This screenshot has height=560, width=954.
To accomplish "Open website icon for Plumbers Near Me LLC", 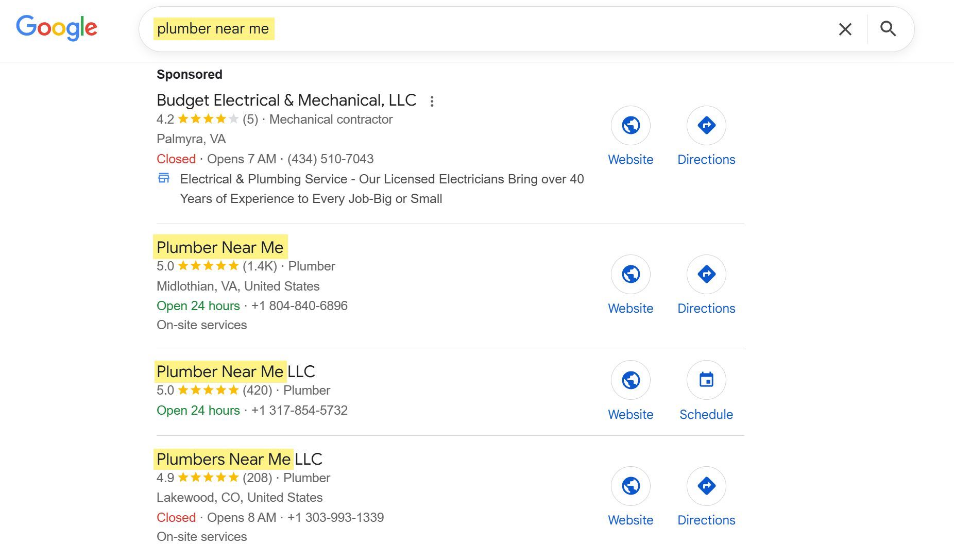I will 631,486.
